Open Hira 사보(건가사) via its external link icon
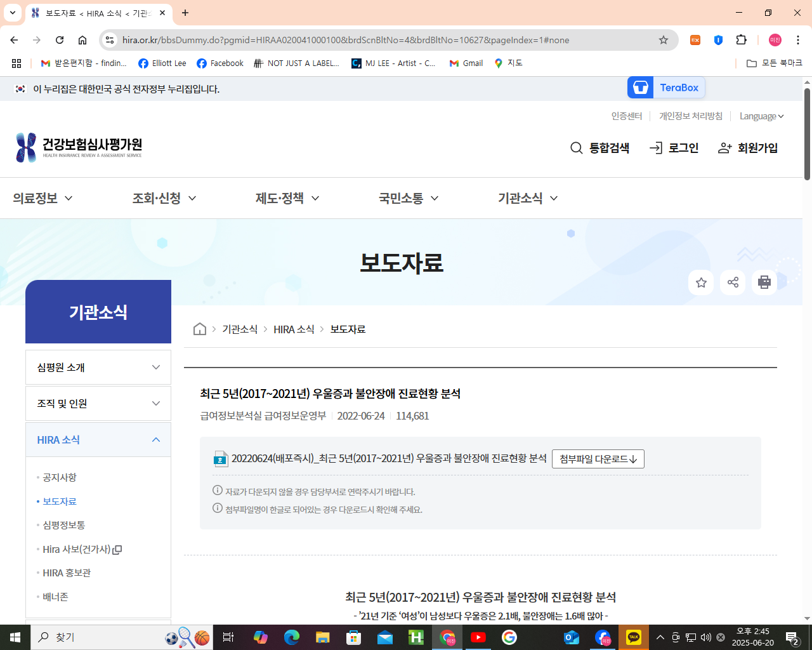 116,549
